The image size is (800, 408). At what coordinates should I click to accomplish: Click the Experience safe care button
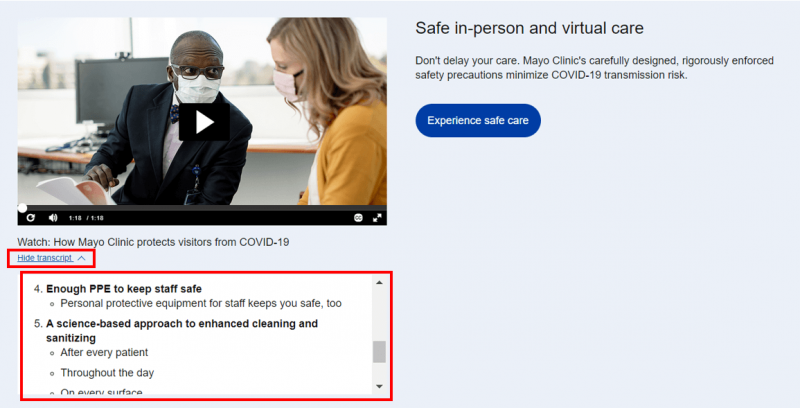pyautogui.click(x=478, y=120)
